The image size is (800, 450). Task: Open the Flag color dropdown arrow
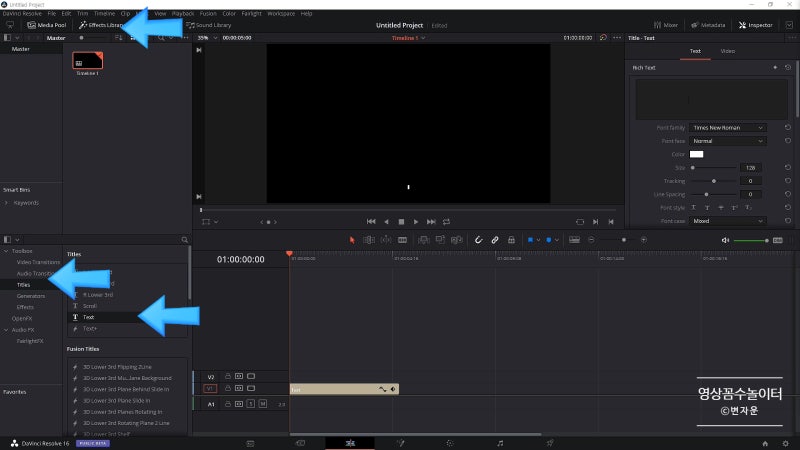tap(538, 240)
